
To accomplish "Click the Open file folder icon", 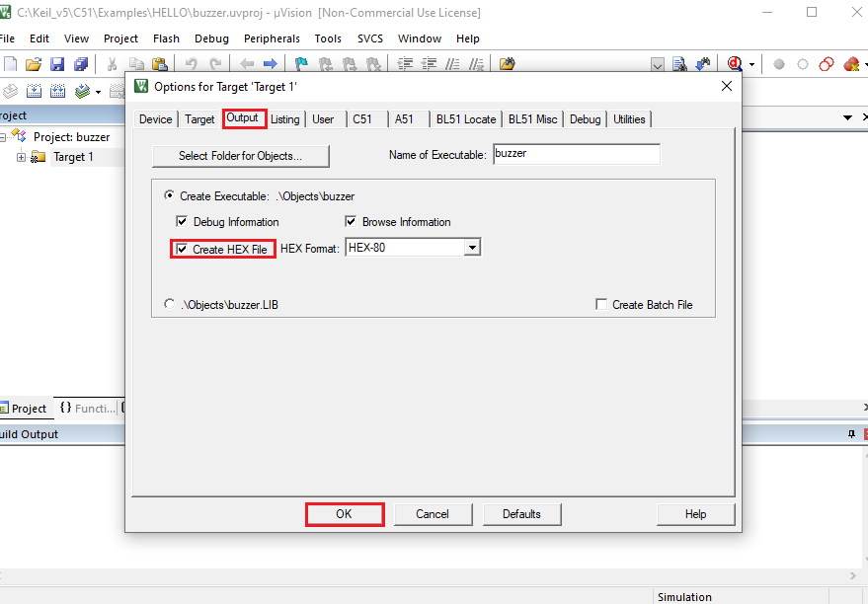I will 32,63.
